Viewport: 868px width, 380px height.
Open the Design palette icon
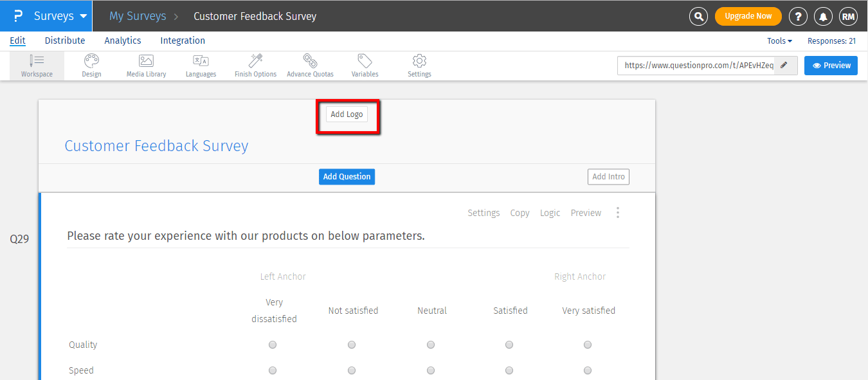tap(91, 61)
